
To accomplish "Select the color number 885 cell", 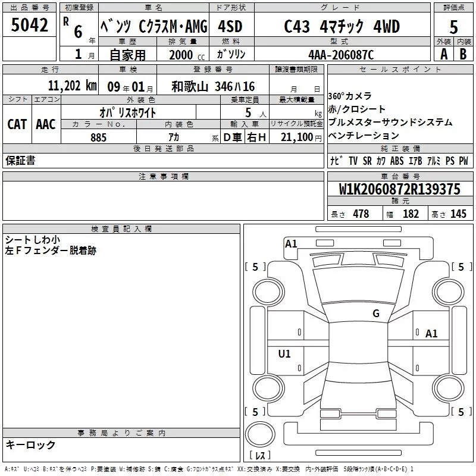I will [98, 137].
